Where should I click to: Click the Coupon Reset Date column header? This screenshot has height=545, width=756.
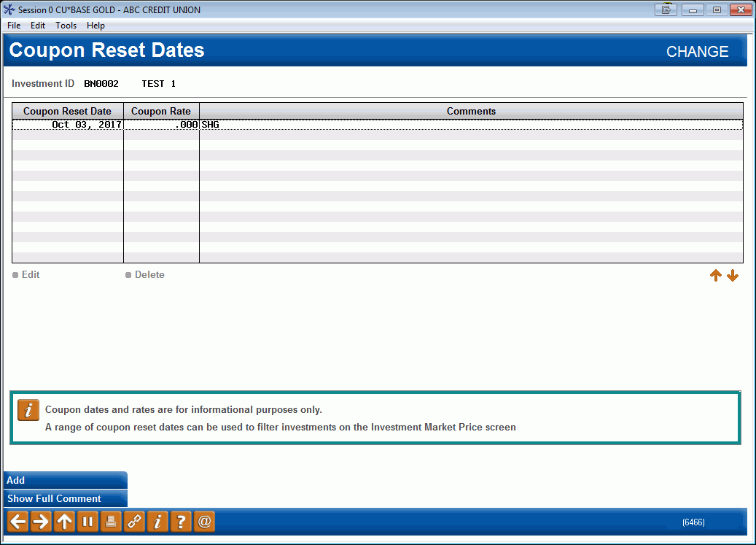[x=68, y=111]
